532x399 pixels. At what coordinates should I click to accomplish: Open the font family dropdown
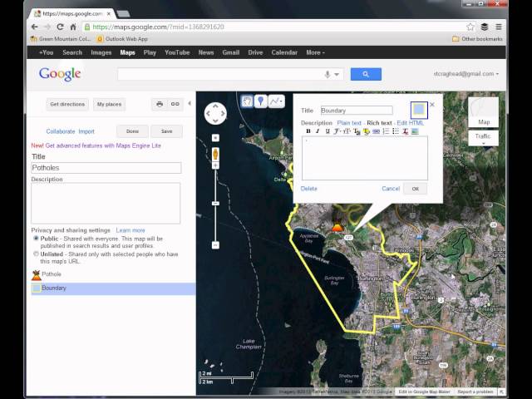click(337, 131)
